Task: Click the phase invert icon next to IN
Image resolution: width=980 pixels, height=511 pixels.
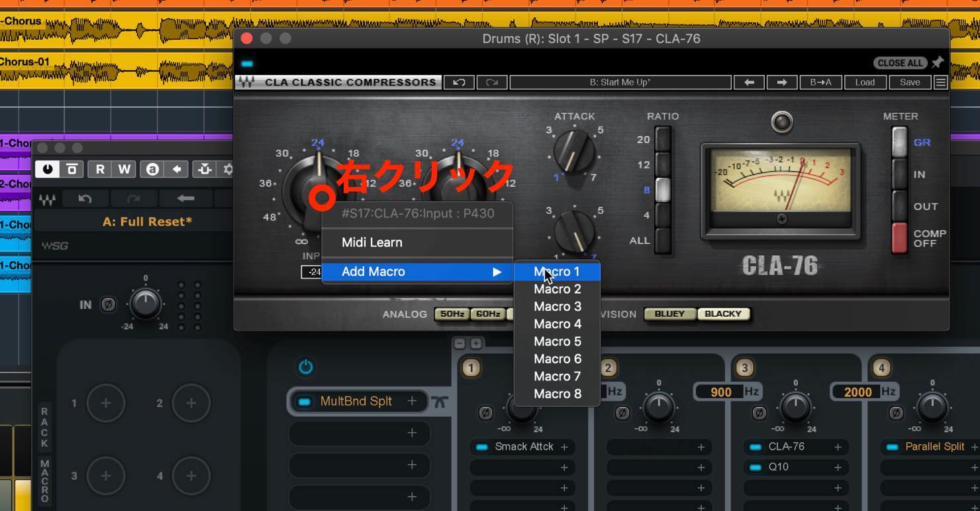Action: tap(108, 305)
